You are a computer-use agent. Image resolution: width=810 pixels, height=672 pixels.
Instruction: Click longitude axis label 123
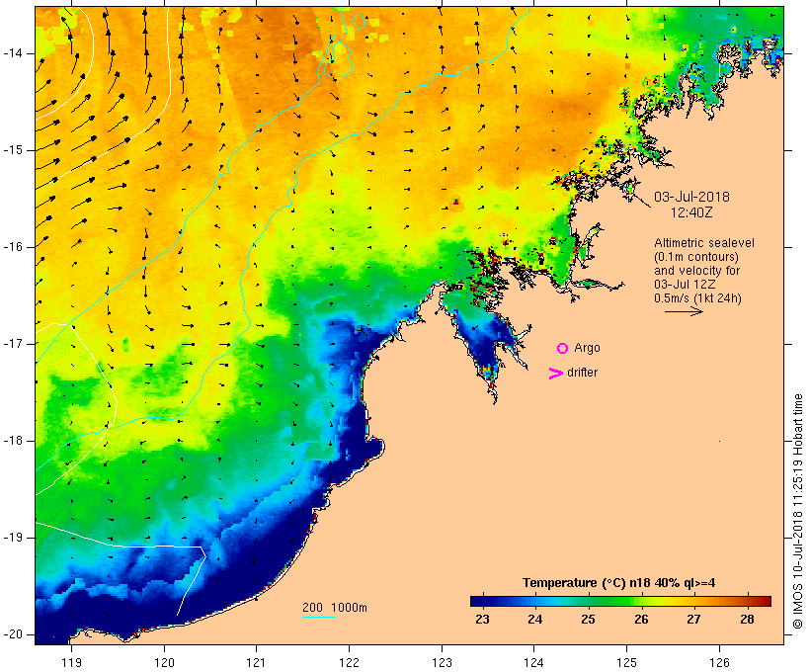point(442,662)
